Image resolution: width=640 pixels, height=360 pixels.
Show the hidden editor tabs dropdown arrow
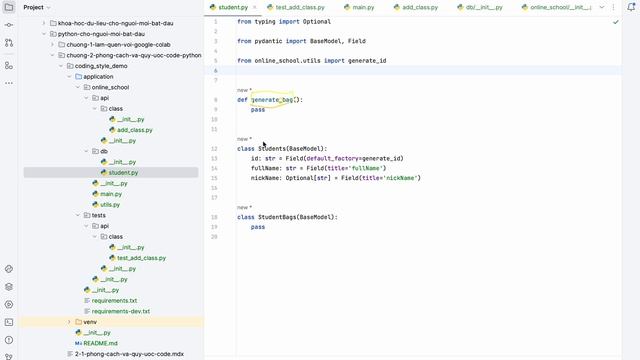pos(602,7)
